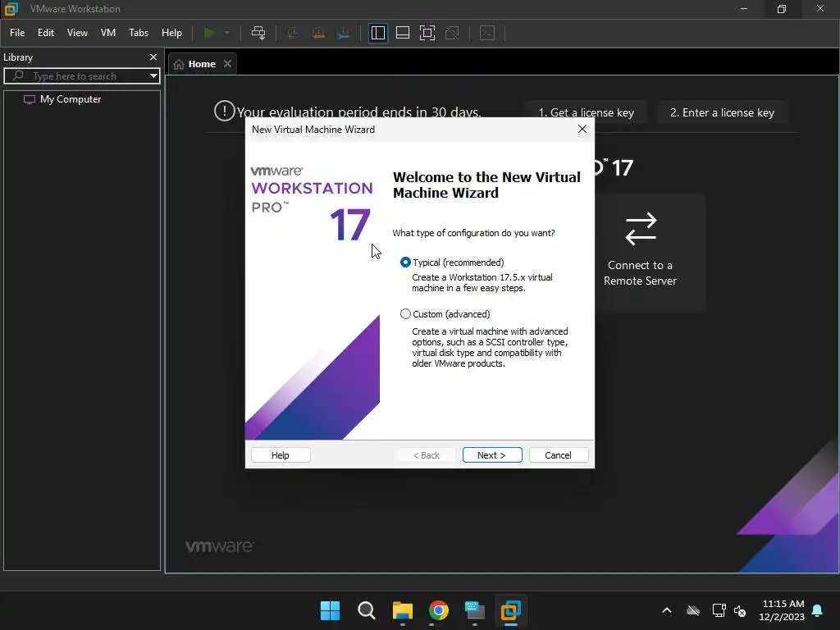Click the Unity mode toolbar icon
840x630 pixels.
(x=452, y=33)
